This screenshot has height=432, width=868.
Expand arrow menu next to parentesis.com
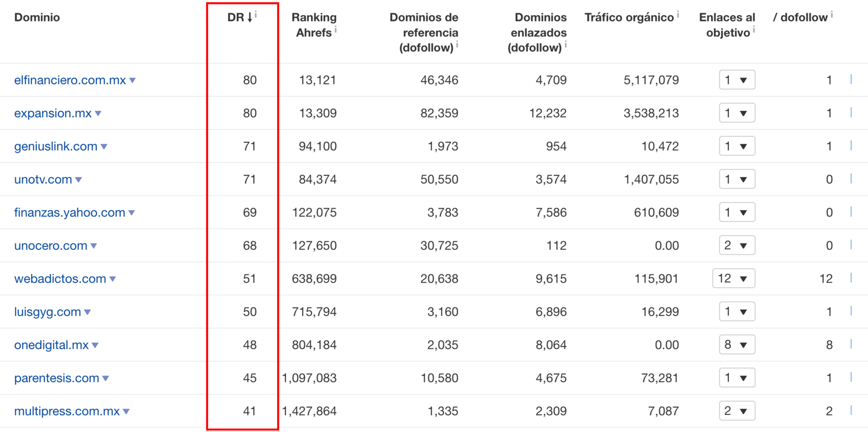click(x=106, y=379)
